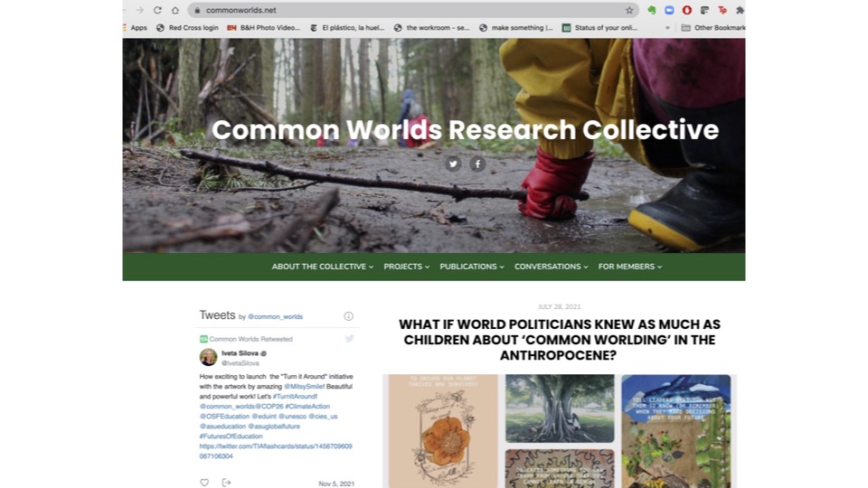Share the tweet with the share icon

coord(226,483)
